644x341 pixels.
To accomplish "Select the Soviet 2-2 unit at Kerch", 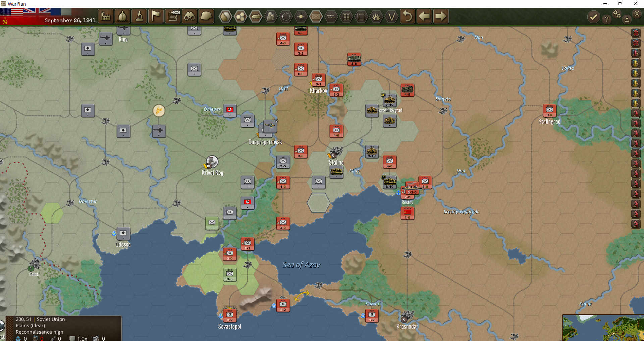I will click(283, 305).
